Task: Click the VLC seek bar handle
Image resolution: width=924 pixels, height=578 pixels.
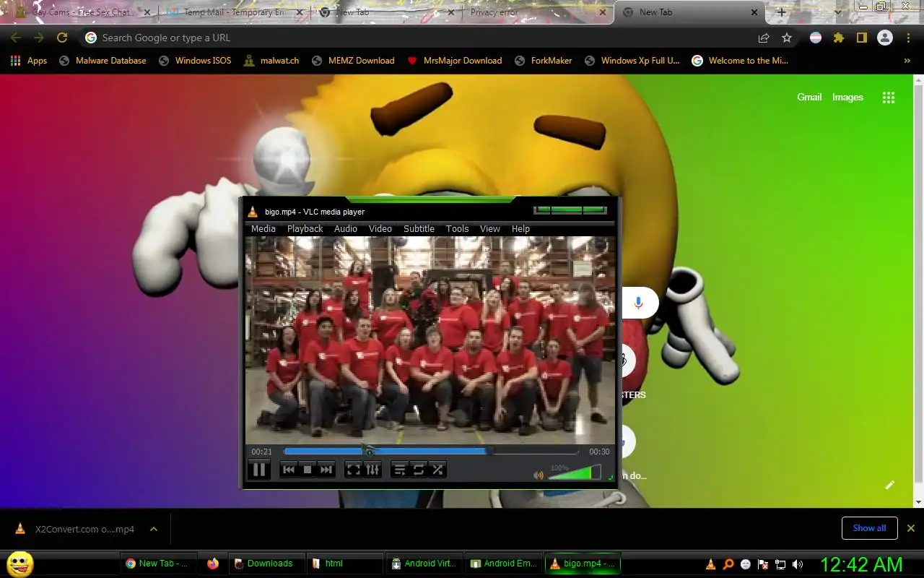Action: coord(490,451)
